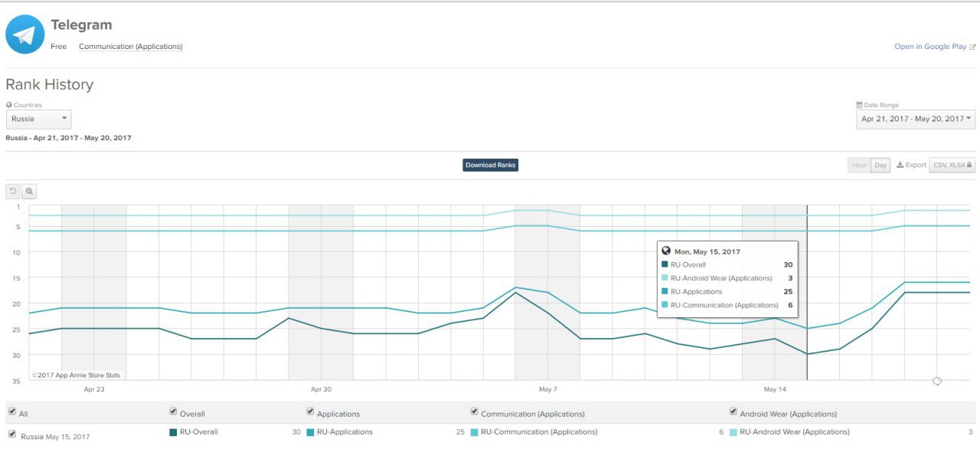Click the globe icon beside Countries label

(x=9, y=105)
